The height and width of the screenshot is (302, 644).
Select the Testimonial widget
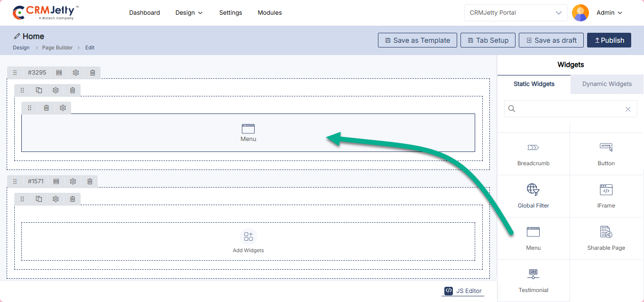533,281
